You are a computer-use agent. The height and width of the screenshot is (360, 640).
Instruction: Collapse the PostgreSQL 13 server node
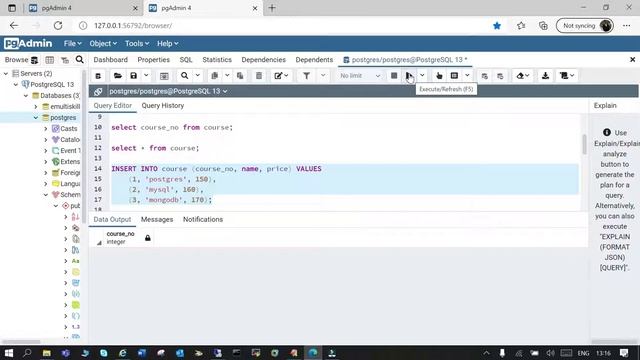(x=16, y=84)
